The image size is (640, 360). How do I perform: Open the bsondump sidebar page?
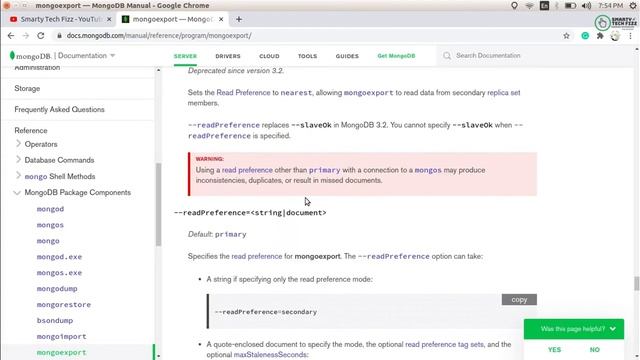[55, 320]
